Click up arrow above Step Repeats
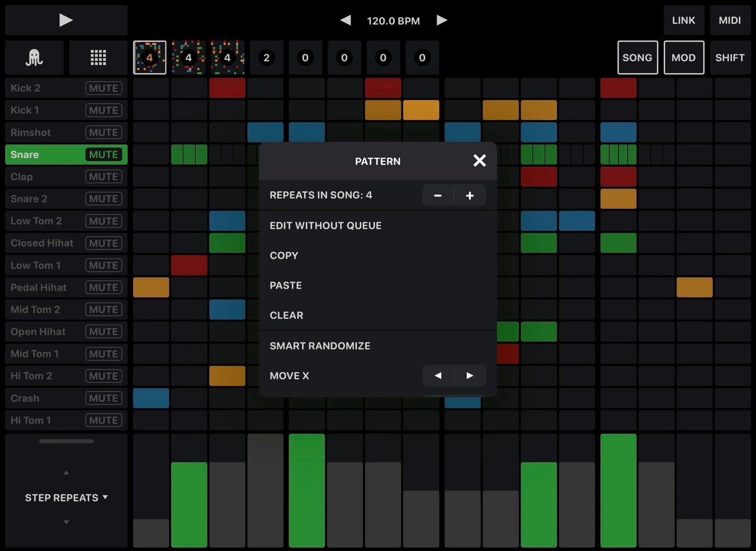Viewport: 756px width, 551px height. tap(66, 473)
